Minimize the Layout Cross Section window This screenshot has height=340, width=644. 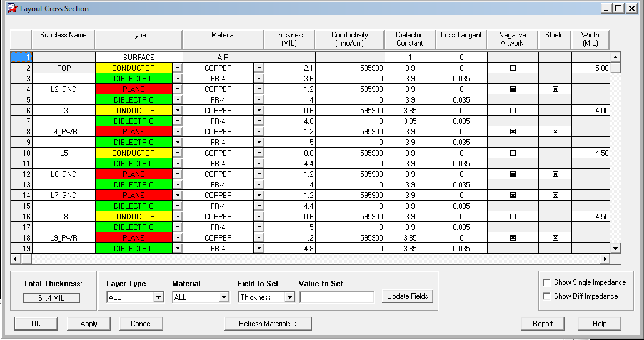click(606, 8)
